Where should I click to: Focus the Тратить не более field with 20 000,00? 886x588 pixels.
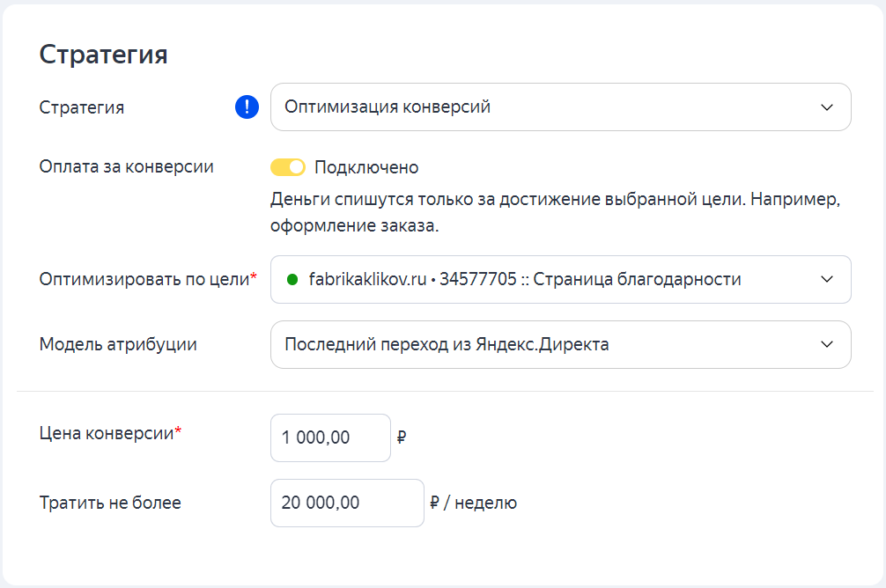pyautogui.click(x=347, y=503)
